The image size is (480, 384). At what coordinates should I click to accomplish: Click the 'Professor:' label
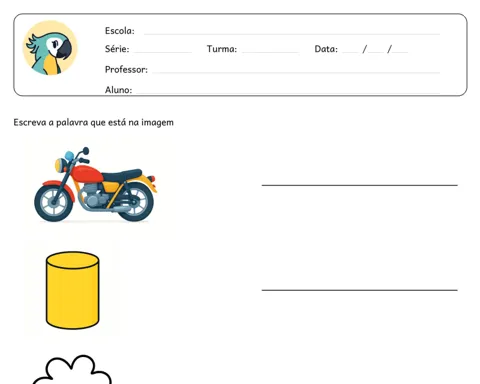pos(126,69)
